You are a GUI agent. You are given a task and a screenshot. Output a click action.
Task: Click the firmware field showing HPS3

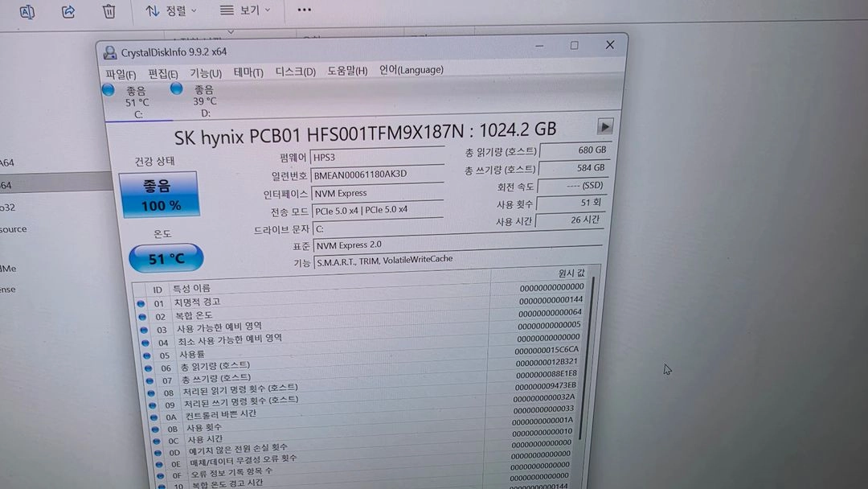pyautogui.click(x=377, y=157)
